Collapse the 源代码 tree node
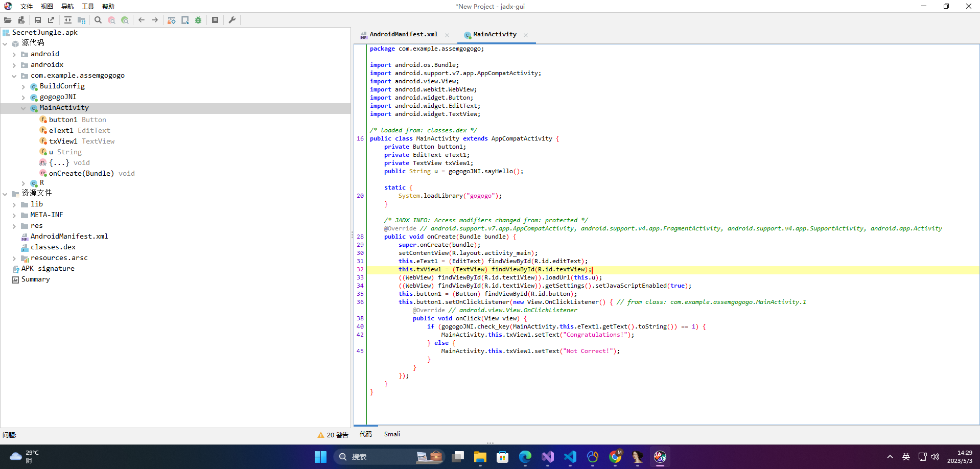 5,43
